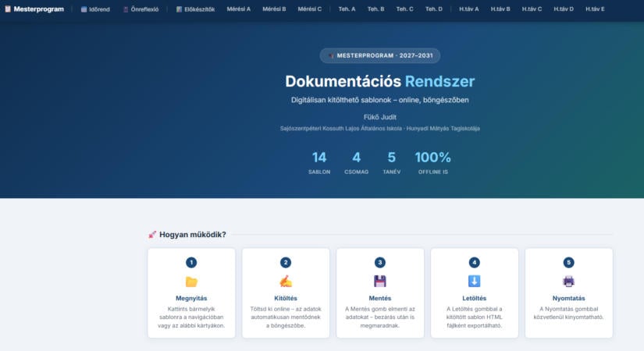Click the Letöltés card title
This screenshot has height=351, width=644.
pyautogui.click(x=475, y=298)
